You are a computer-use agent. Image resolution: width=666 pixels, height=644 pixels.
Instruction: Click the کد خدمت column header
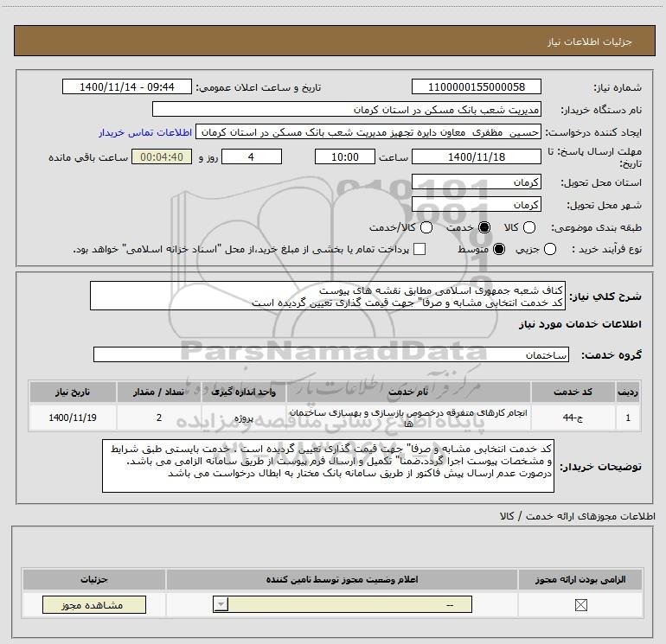[x=573, y=392]
